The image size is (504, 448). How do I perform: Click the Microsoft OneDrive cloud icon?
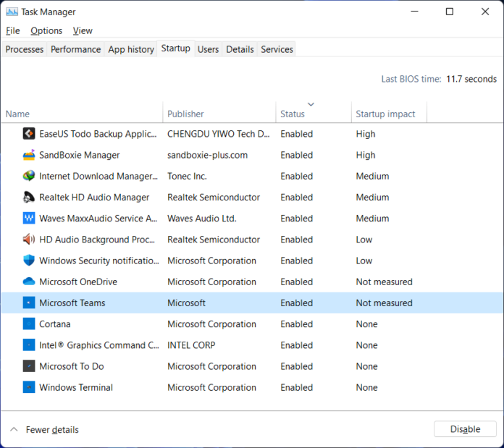coord(29,282)
